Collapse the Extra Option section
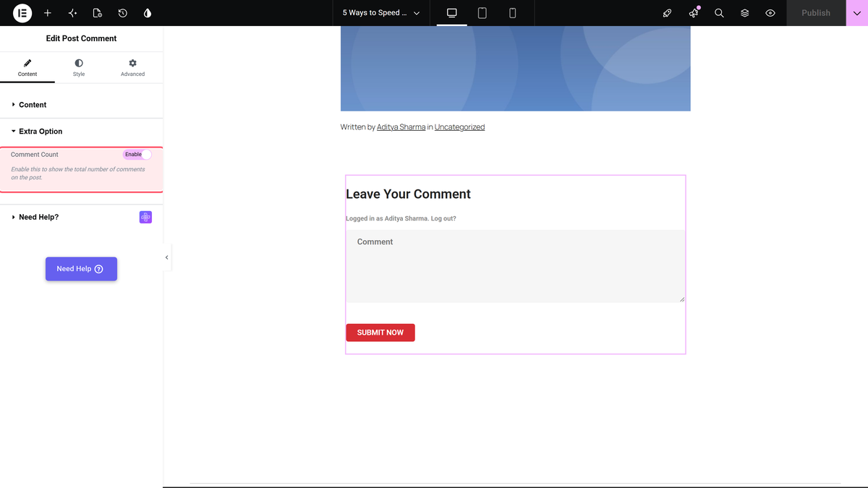This screenshot has width=868, height=488. [82, 132]
